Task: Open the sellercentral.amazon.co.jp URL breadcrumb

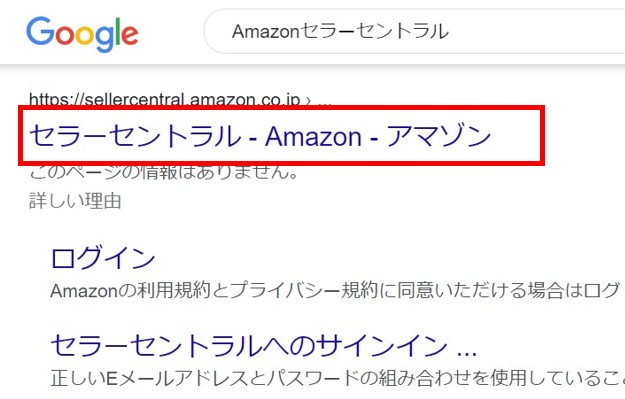Action: 165,99
